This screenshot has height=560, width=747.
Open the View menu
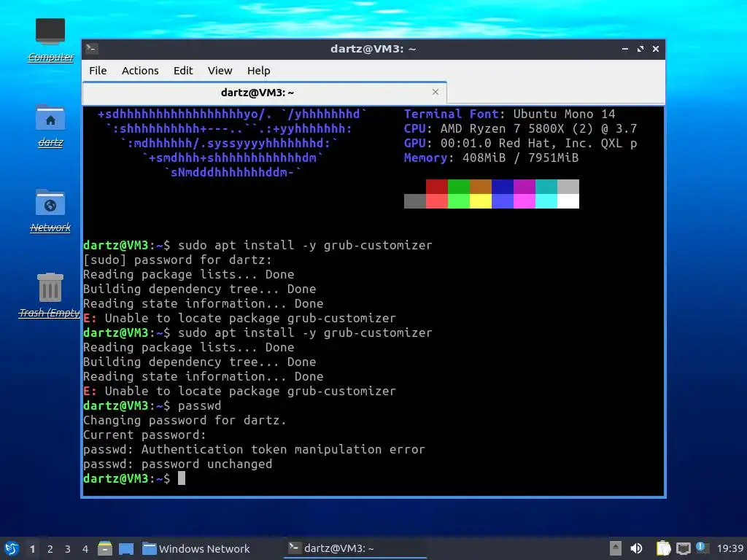(x=220, y=71)
